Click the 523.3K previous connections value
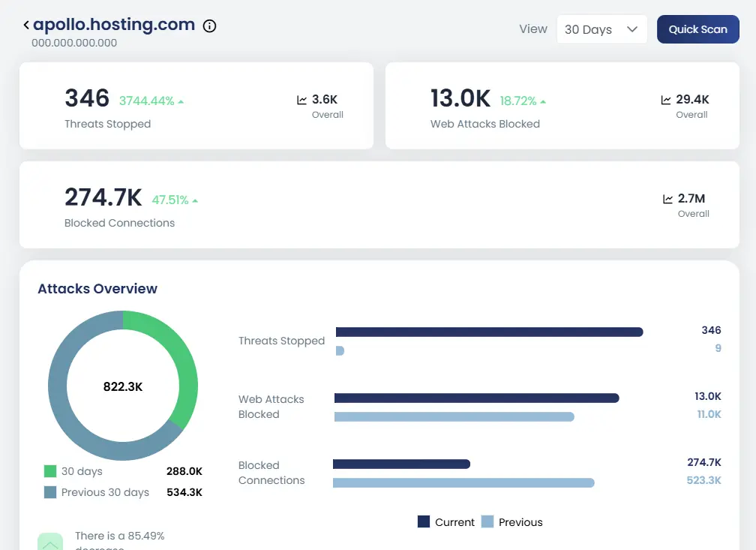The width and height of the screenshot is (756, 550). point(704,480)
